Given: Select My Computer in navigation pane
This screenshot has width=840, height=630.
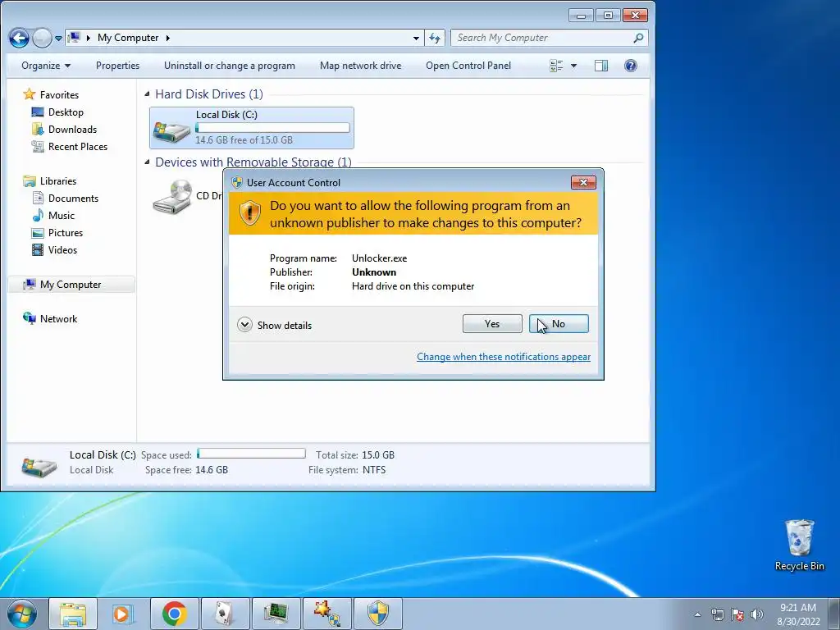Looking at the screenshot, I should [x=71, y=285].
